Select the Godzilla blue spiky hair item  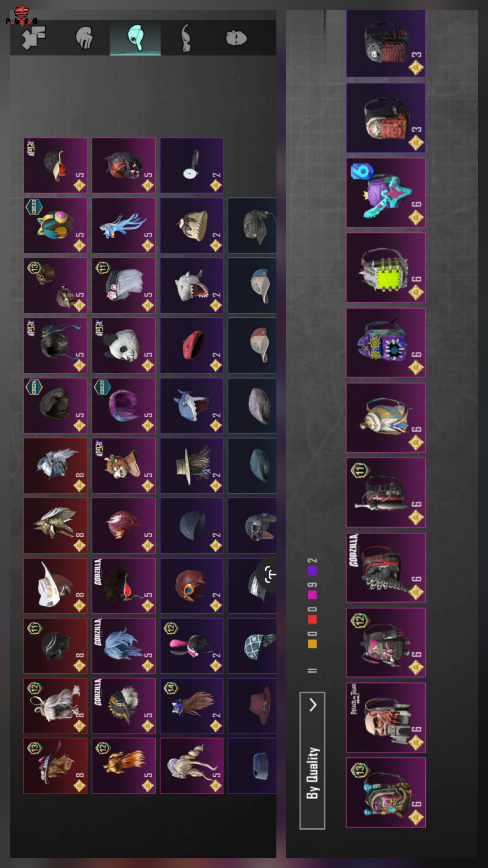click(124, 646)
